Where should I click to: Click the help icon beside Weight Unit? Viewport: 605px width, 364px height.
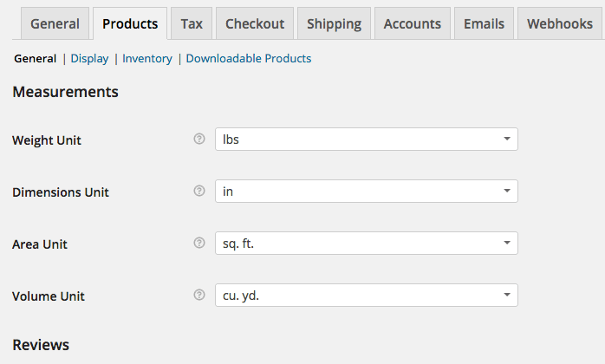(199, 139)
